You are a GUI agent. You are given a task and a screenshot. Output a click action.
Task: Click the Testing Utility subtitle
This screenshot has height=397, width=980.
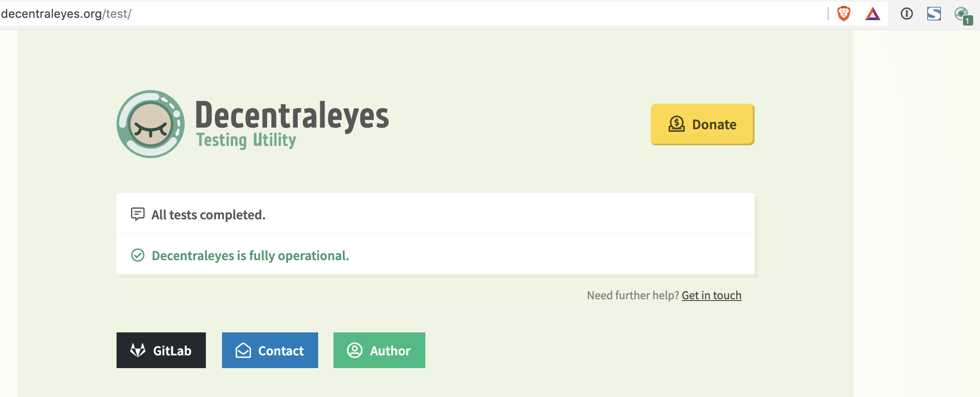(x=246, y=140)
